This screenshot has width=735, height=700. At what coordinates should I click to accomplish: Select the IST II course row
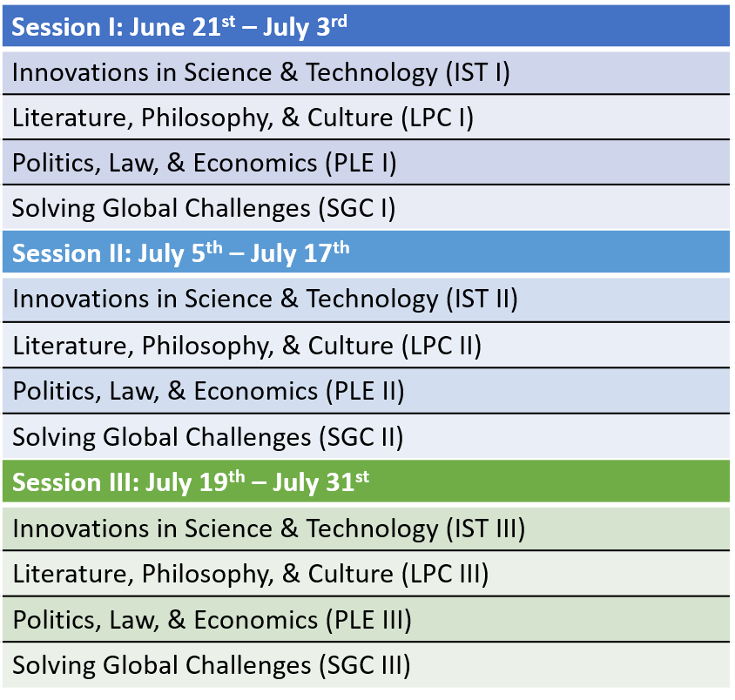265,300
